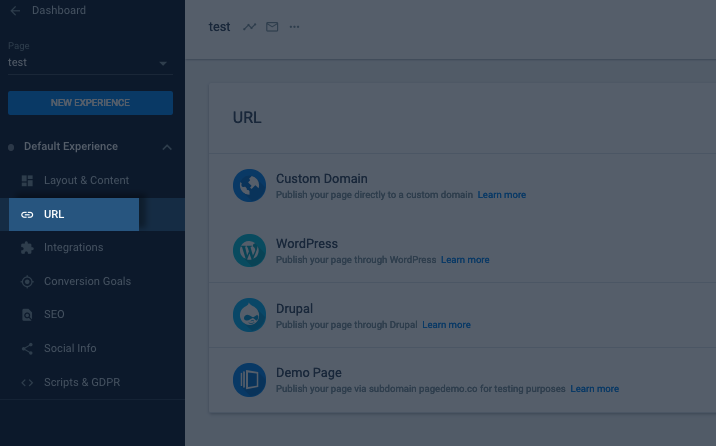The image size is (716, 446).
Task: Open the three-dot more options menu
Action: tap(295, 27)
